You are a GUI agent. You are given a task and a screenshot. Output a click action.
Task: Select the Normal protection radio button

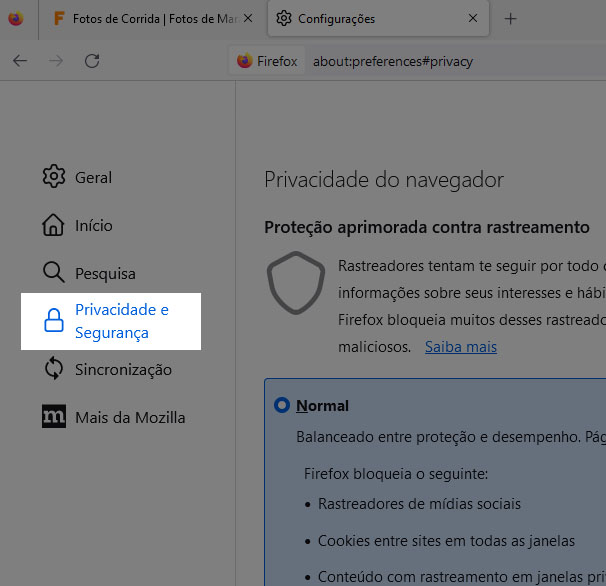(x=282, y=405)
